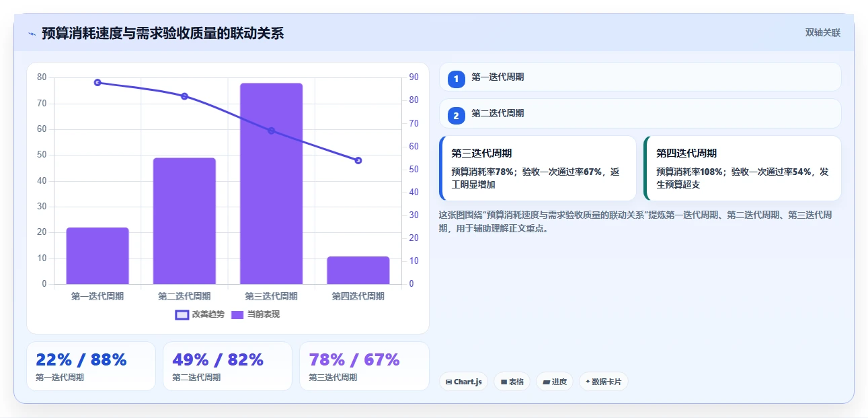Click the 改善趋势 legend color box
868x418 pixels.
pyautogui.click(x=182, y=315)
